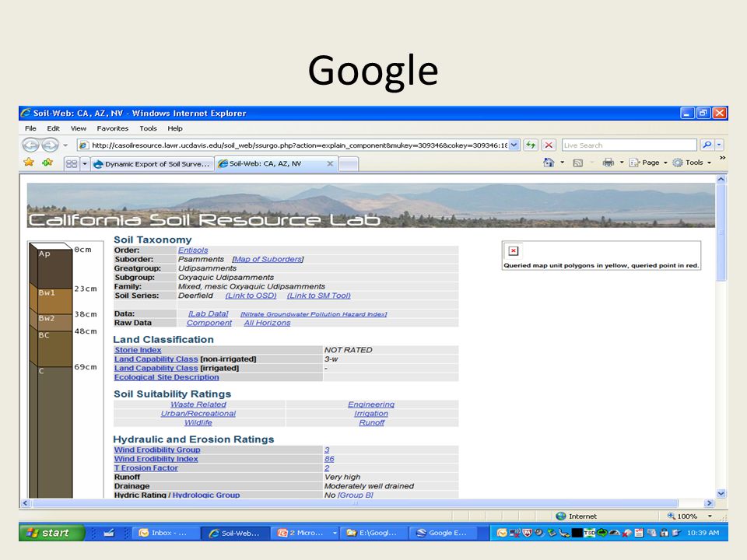747x560 pixels.
Task: Click the T Erosion Factor link
Action: 146,468
